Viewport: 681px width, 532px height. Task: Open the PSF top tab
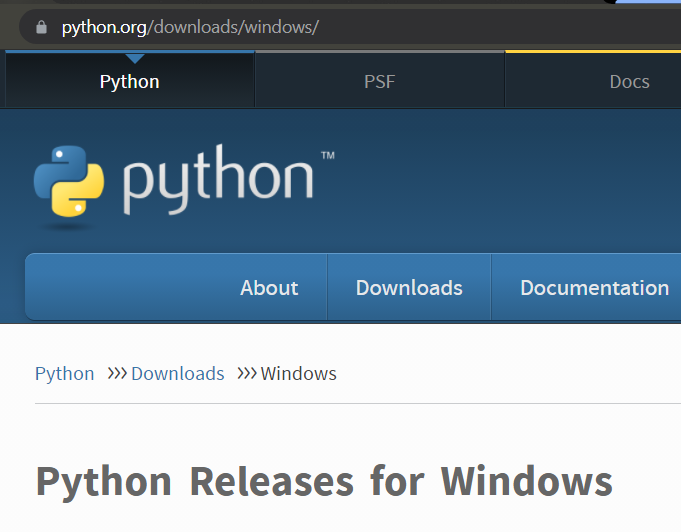point(380,81)
